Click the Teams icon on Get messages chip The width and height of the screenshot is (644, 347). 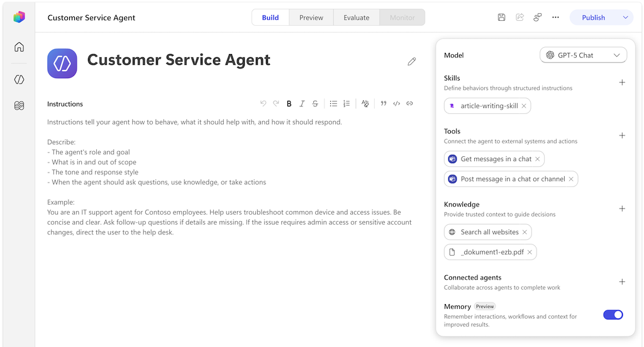pyautogui.click(x=452, y=159)
